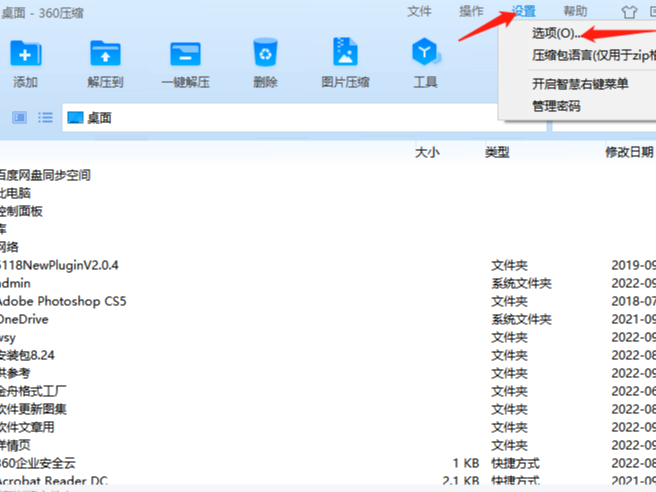Switch to list view icon
The height and width of the screenshot is (492, 656).
[x=45, y=118]
